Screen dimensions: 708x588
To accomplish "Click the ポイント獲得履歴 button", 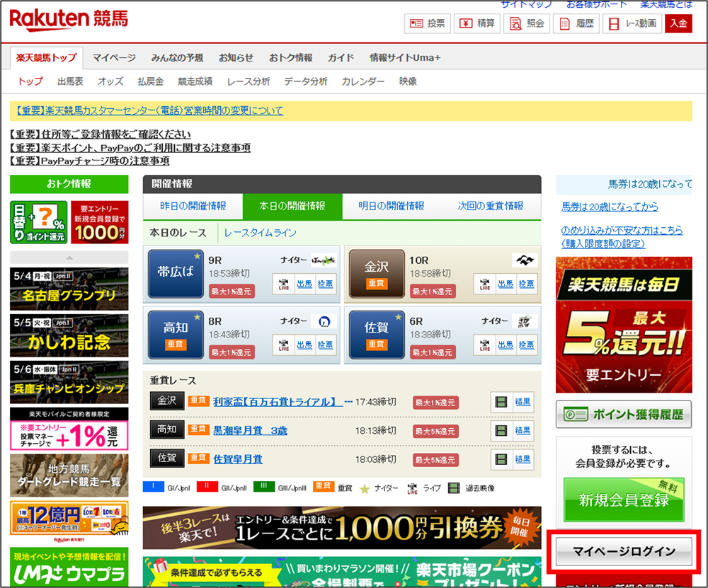I will (624, 414).
